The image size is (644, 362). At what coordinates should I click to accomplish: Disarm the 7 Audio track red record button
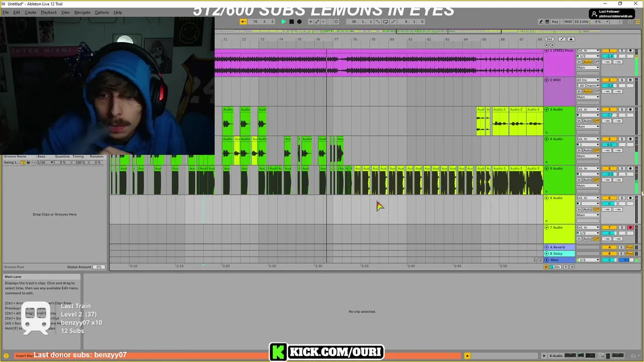(630, 228)
